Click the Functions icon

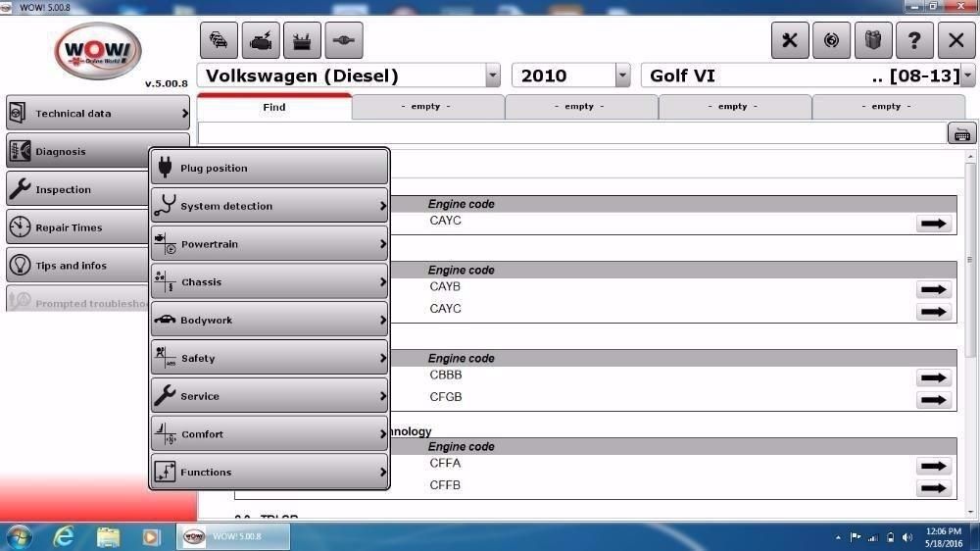pos(165,472)
